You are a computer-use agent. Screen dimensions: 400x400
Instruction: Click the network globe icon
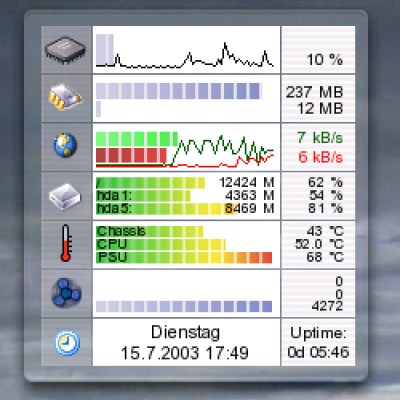click(x=66, y=145)
